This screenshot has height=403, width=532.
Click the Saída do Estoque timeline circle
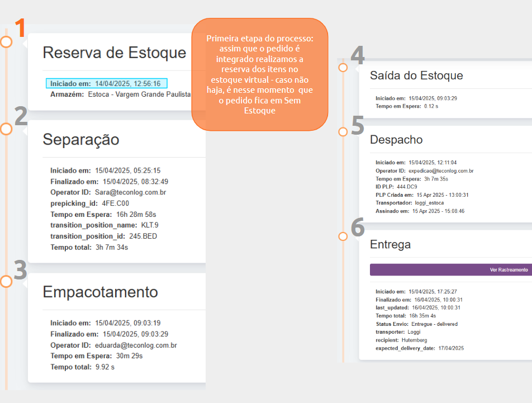[343, 68]
